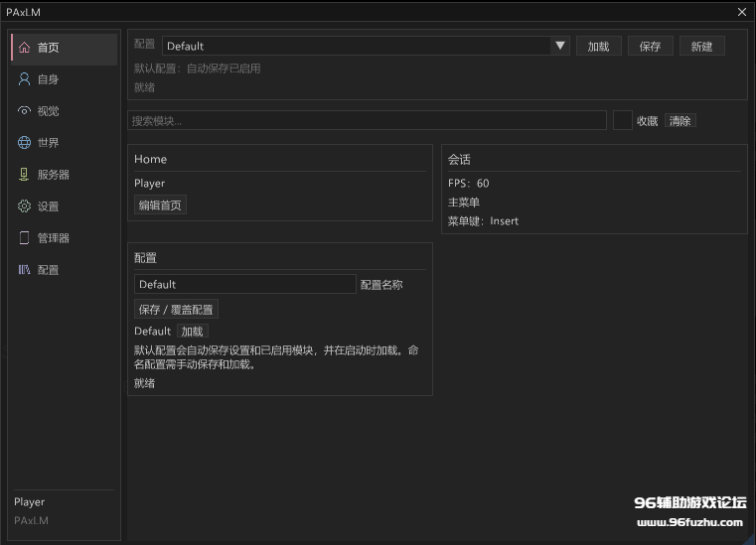756x545 pixels.
Task: Open the 首页 sidebar tab
Action: tap(65, 48)
